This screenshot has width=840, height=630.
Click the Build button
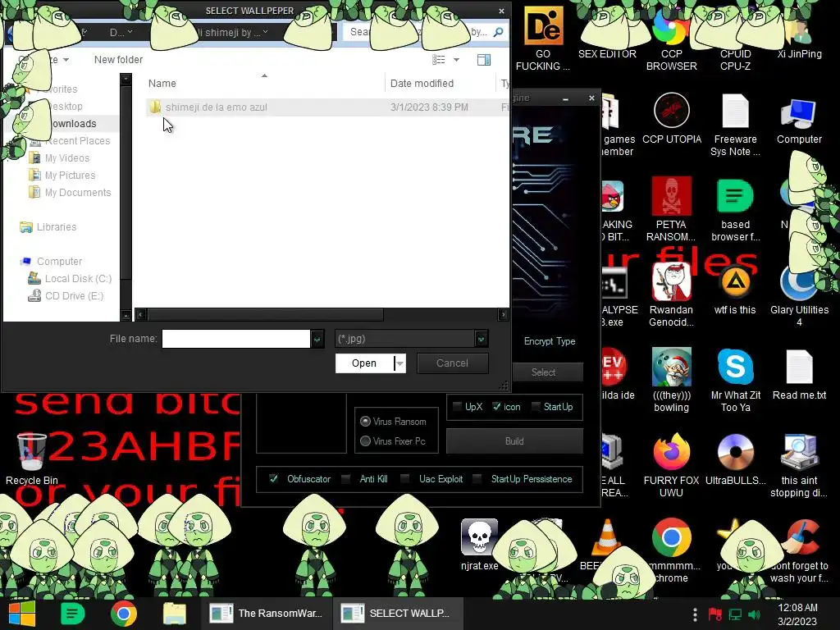tap(514, 441)
